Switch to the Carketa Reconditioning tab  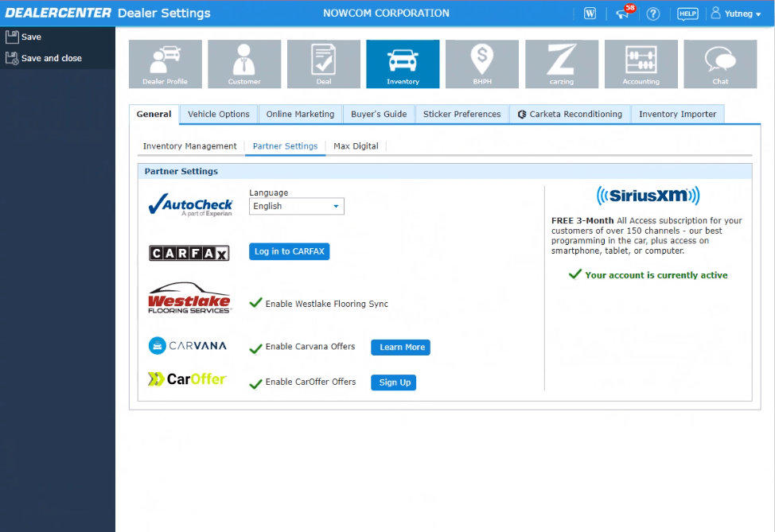point(570,114)
